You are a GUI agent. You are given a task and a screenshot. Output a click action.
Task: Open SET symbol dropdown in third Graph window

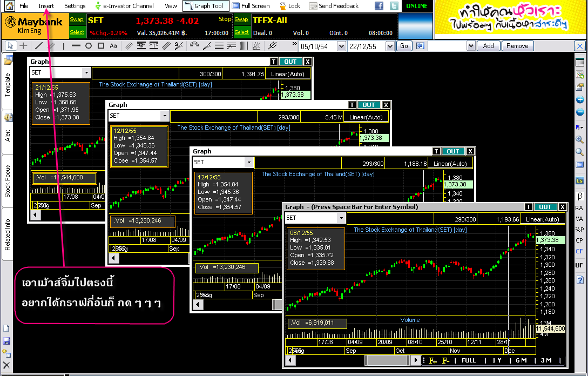click(249, 162)
